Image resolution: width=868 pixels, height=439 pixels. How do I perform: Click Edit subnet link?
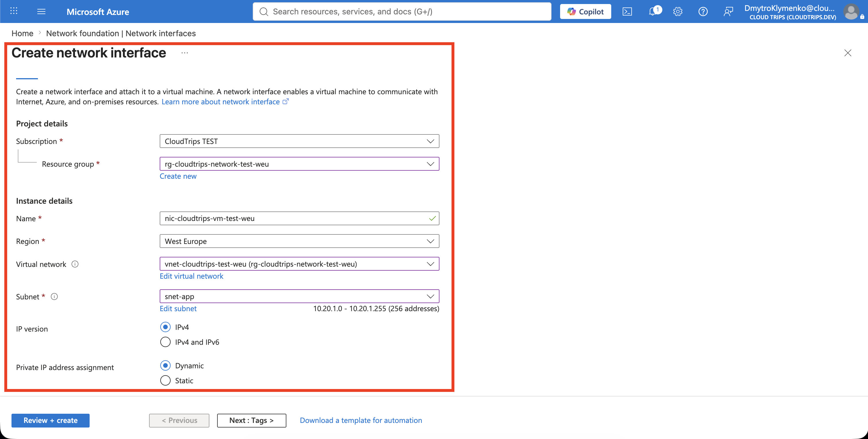click(x=178, y=308)
